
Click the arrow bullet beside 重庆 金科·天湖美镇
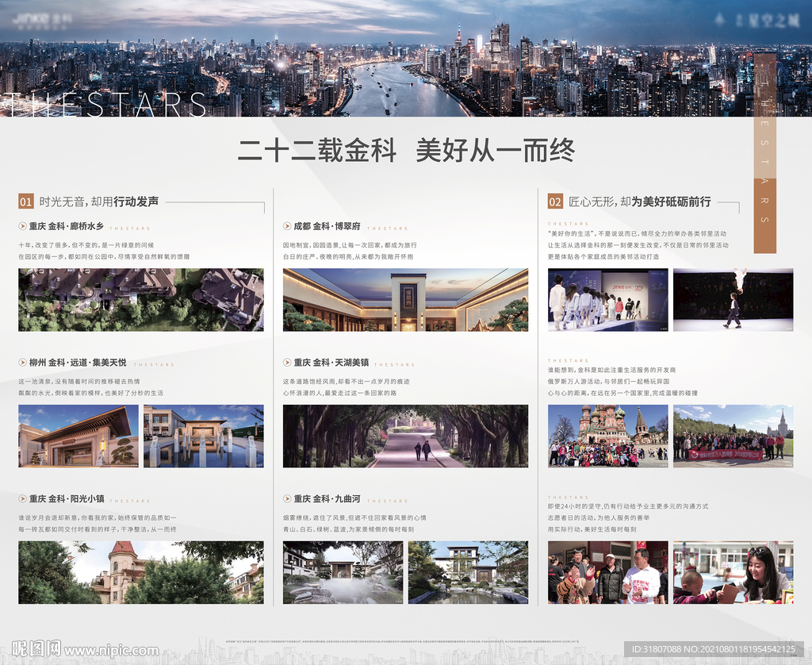pyautogui.click(x=287, y=363)
